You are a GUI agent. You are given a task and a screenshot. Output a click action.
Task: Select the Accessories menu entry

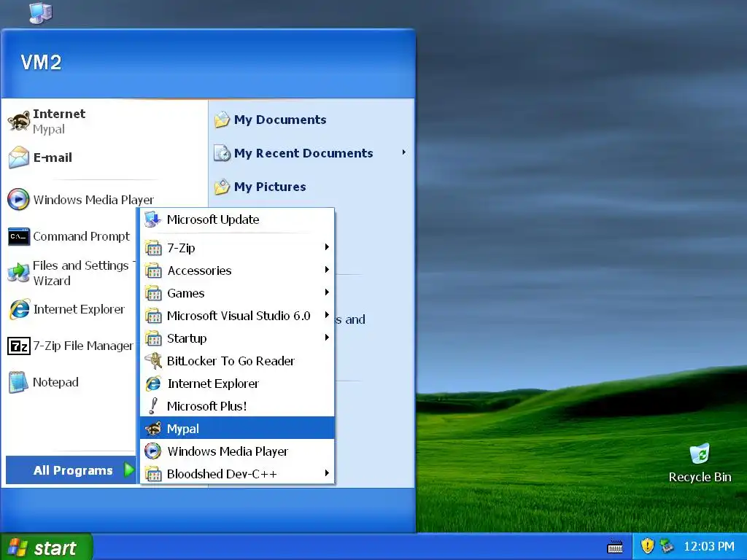pyautogui.click(x=237, y=271)
